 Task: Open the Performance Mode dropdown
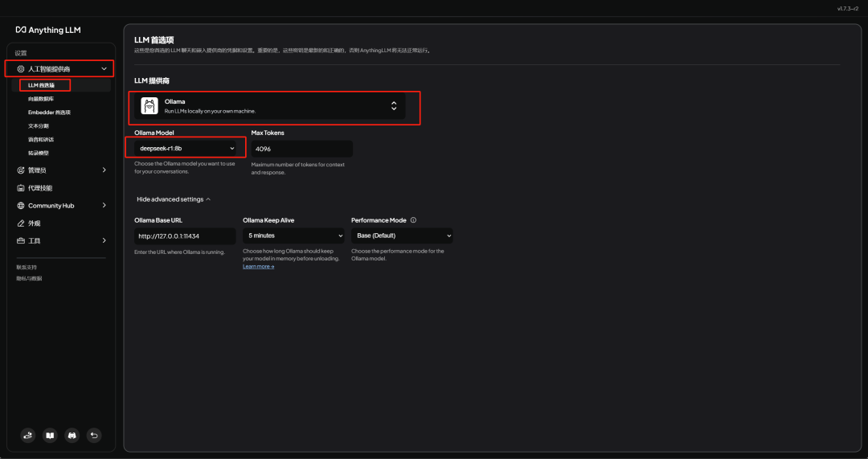click(402, 236)
